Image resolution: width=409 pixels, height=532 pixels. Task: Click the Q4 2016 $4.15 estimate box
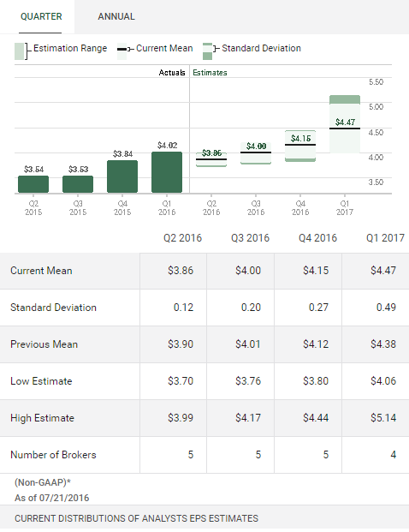coord(300,146)
